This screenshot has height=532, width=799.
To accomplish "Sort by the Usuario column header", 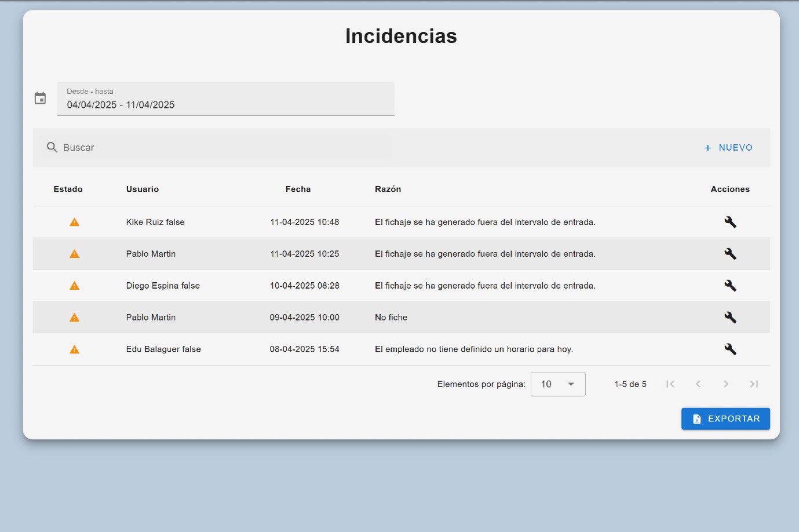I will coord(143,189).
